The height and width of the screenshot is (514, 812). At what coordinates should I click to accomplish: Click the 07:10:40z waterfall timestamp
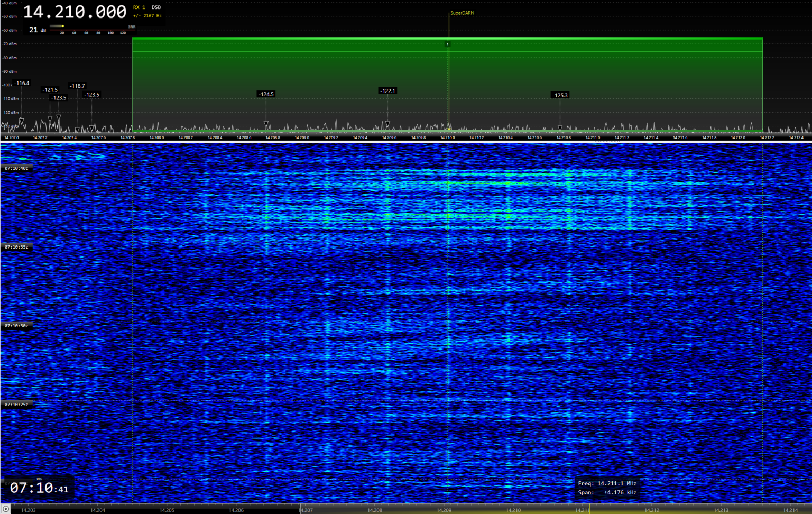pos(17,167)
